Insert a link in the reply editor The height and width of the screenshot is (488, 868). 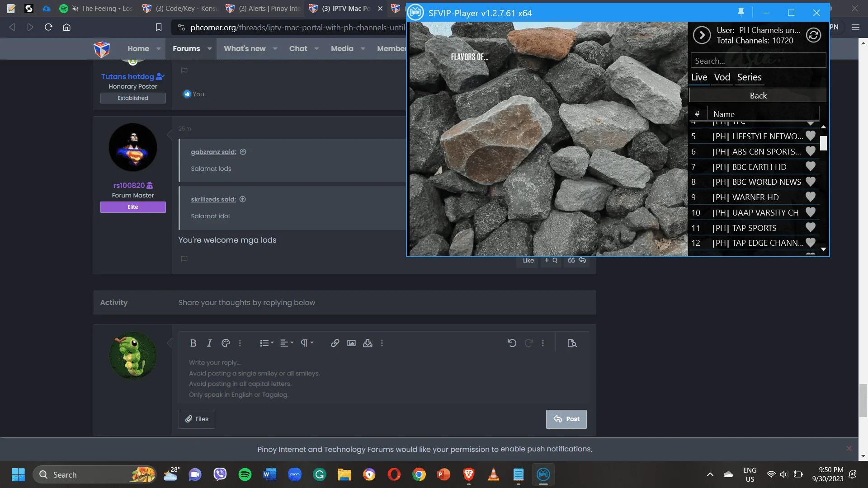point(335,343)
